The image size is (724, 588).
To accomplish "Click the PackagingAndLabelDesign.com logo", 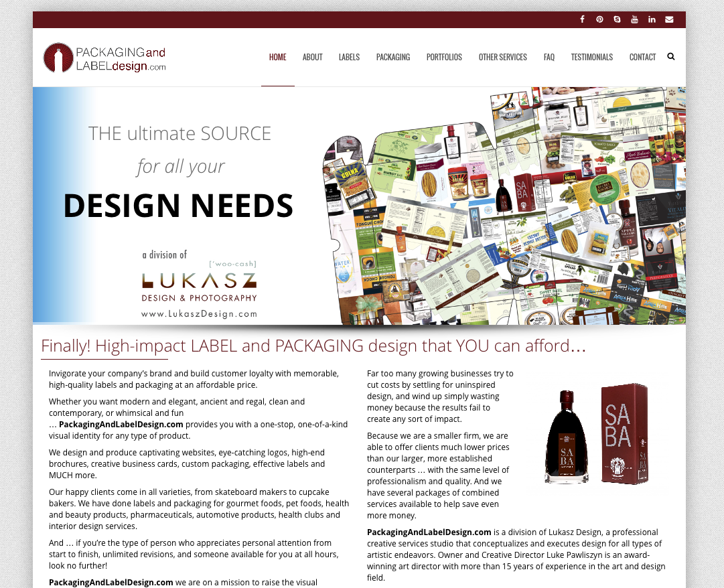I will [x=104, y=58].
